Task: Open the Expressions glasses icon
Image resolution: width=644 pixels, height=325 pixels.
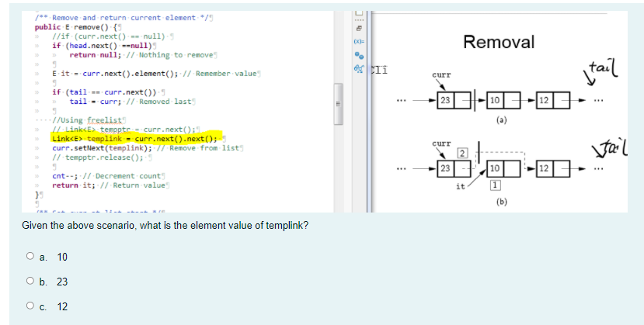Action: [x=359, y=68]
